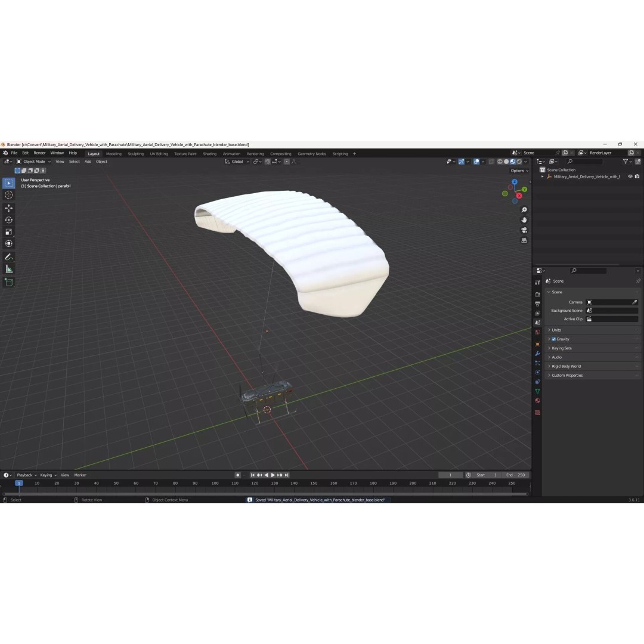Screen dimensions: 644x644
Task: Click the viewport zoom magnifier icon
Action: pos(524,210)
